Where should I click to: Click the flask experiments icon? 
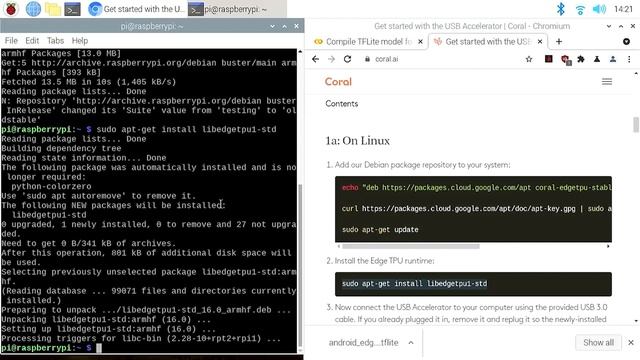[597, 59]
